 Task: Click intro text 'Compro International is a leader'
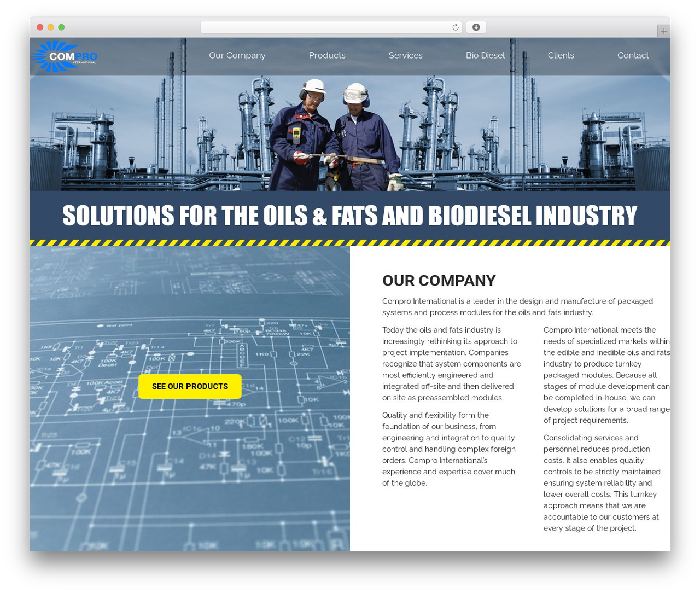click(518, 307)
